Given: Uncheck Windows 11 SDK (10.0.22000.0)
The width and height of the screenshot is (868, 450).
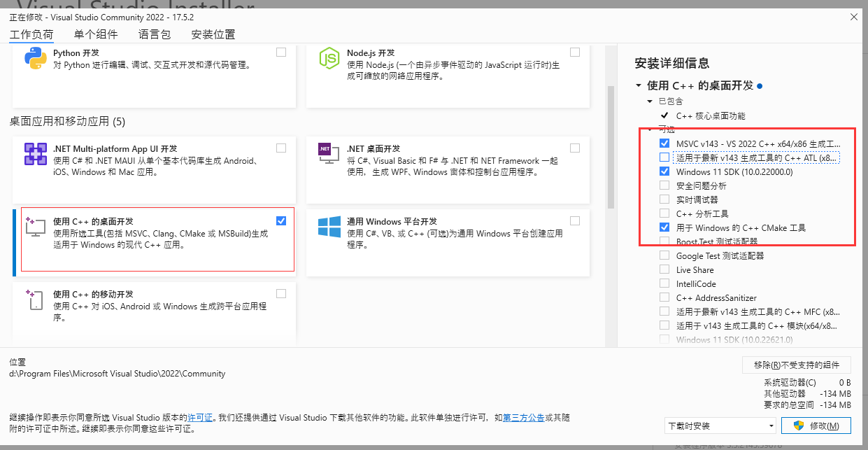Looking at the screenshot, I should coord(664,171).
